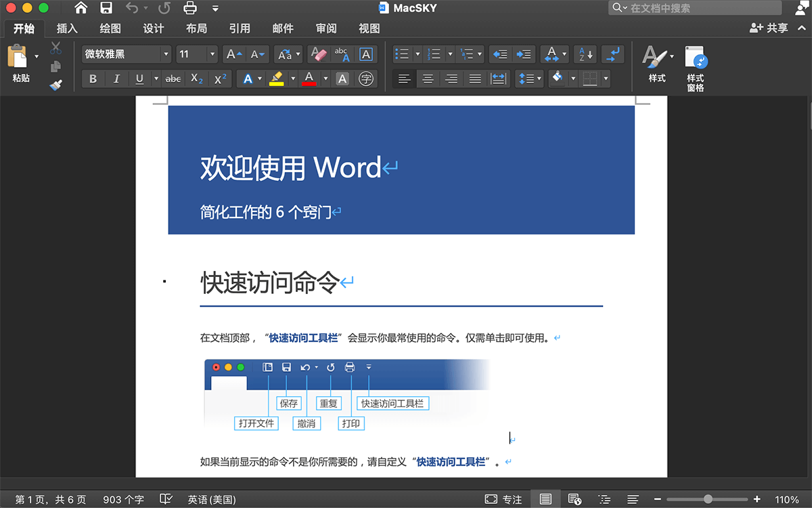The height and width of the screenshot is (508, 812).
Task: Decrease font size with the smaller A
Action: point(258,54)
